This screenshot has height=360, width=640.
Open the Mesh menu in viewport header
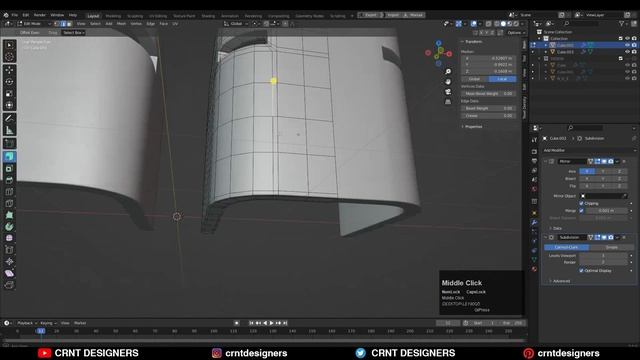point(121,24)
